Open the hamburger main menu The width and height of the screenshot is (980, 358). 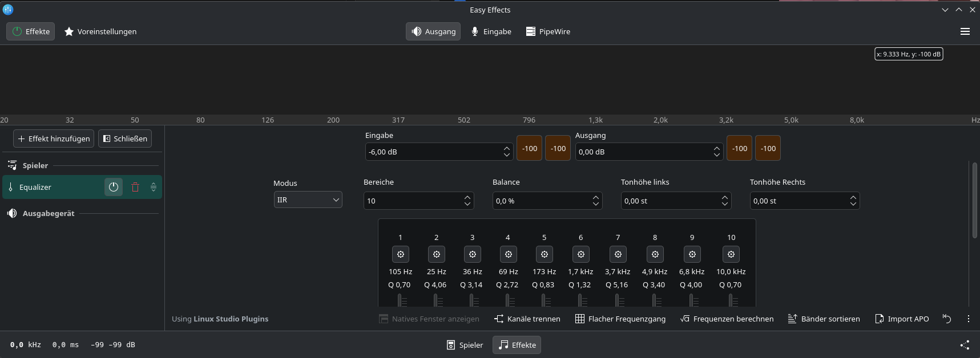tap(965, 31)
